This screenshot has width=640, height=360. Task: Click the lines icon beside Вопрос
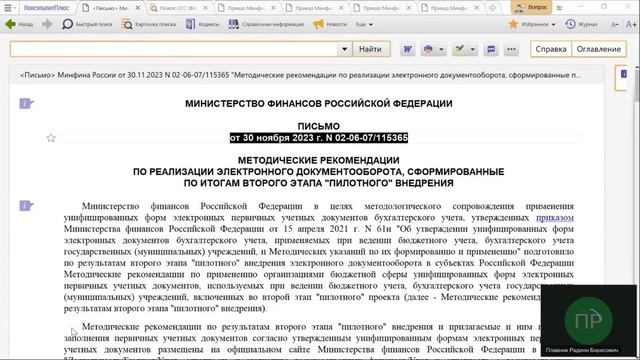(560, 8)
